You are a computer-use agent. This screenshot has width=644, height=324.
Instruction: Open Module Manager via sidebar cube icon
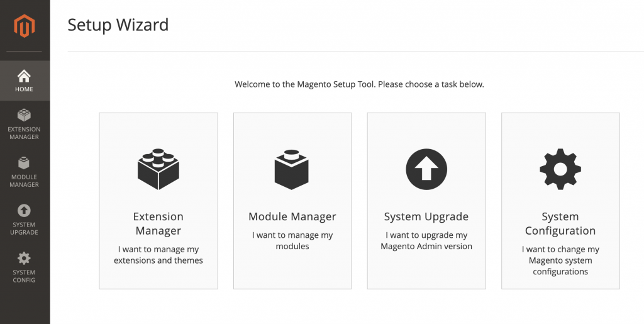pyautogui.click(x=24, y=163)
